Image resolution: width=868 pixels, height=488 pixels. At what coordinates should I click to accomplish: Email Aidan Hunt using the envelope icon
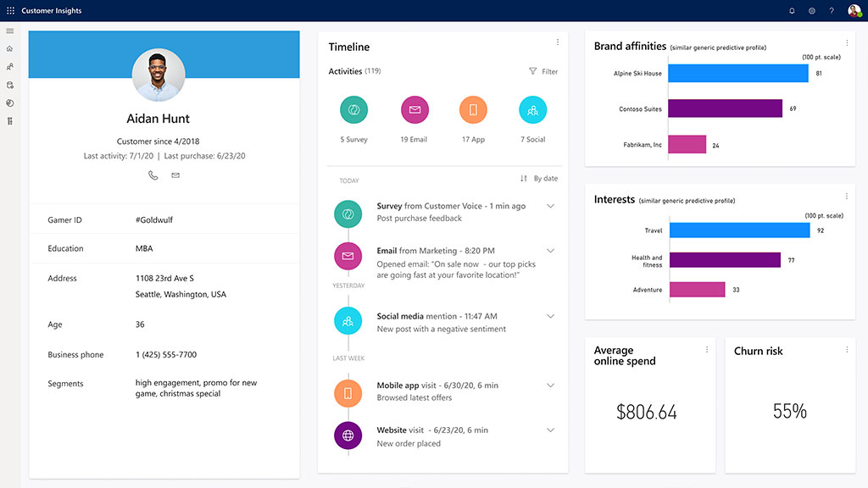click(x=175, y=175)
